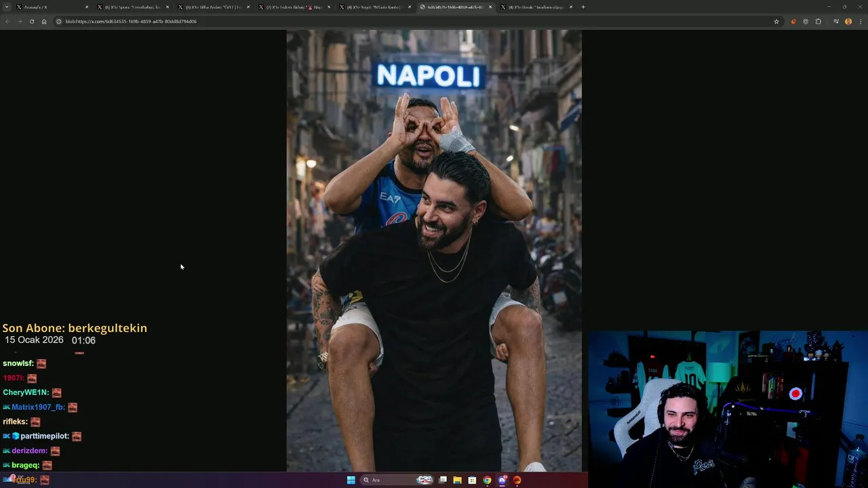Screen dimensions: 868x488
Task: Open Task View from the taskbar
Action: coord(443,480)
